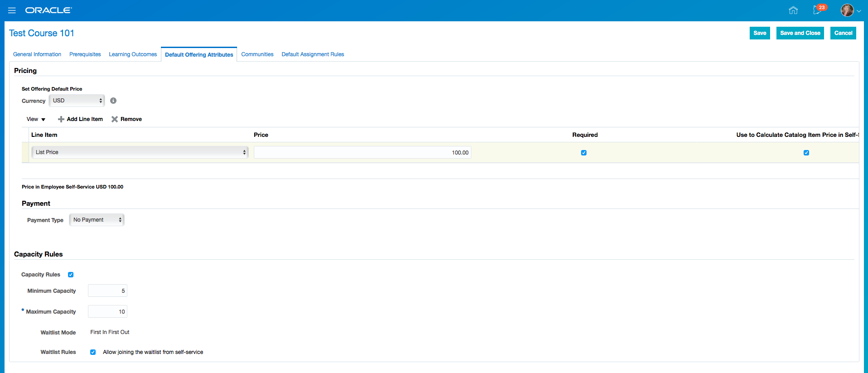Open the View menu dropdown
Viewport: 868px width, 373px height.
36,119
